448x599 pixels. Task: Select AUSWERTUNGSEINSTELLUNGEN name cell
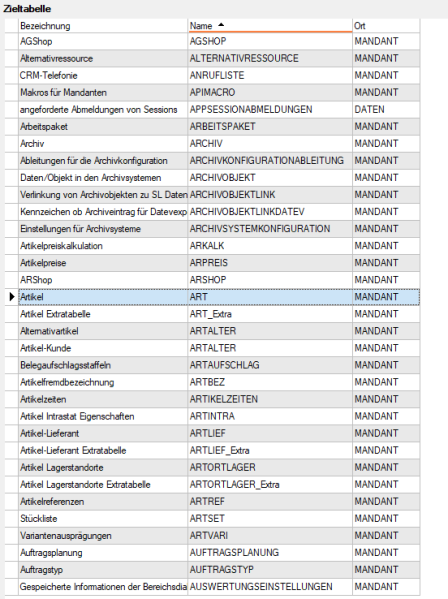coord(270,587)
